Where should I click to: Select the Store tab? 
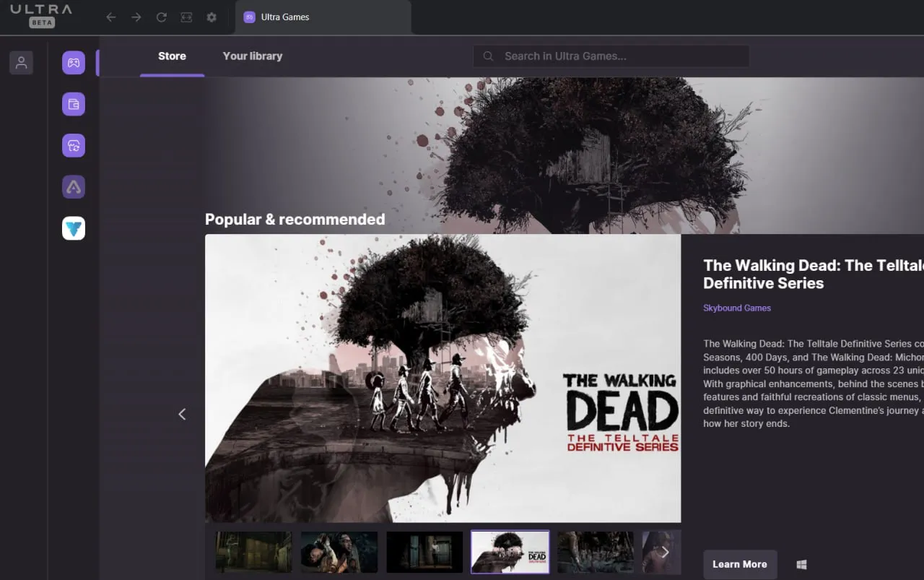pos(172,56)
